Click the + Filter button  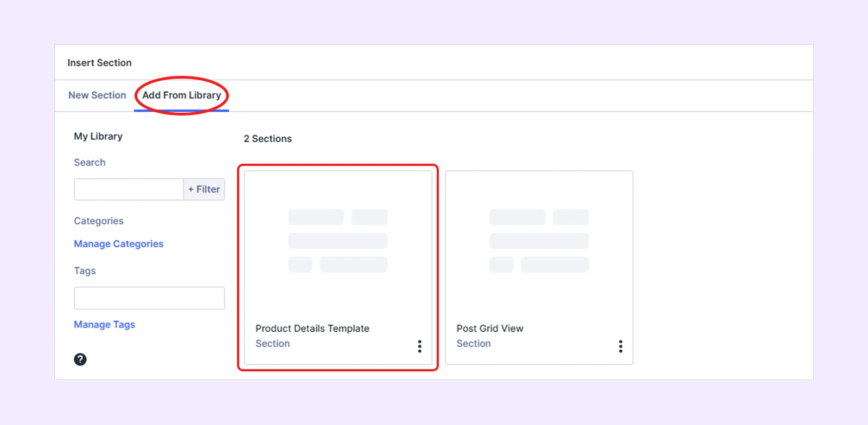(x=204, y=190)
